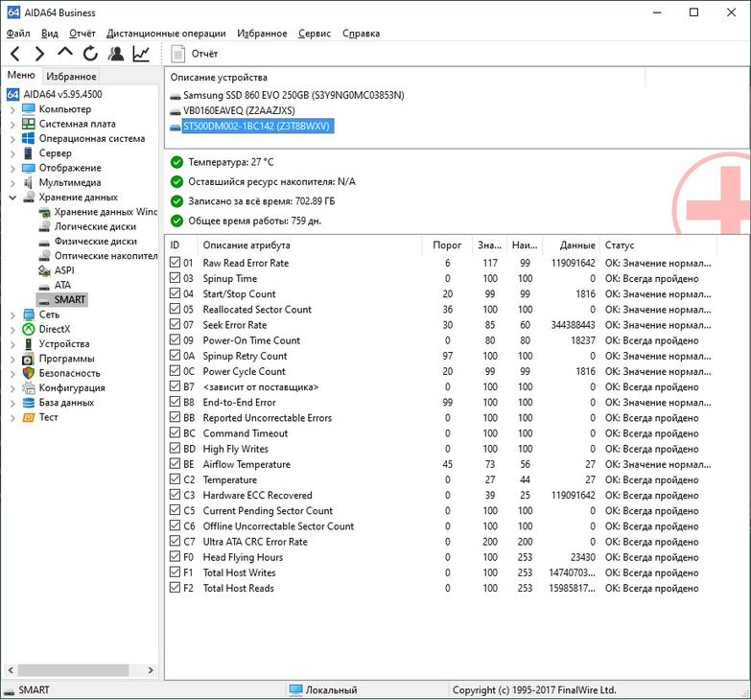
Task: Go back with the Back arrow
Action: click(15, 54)
